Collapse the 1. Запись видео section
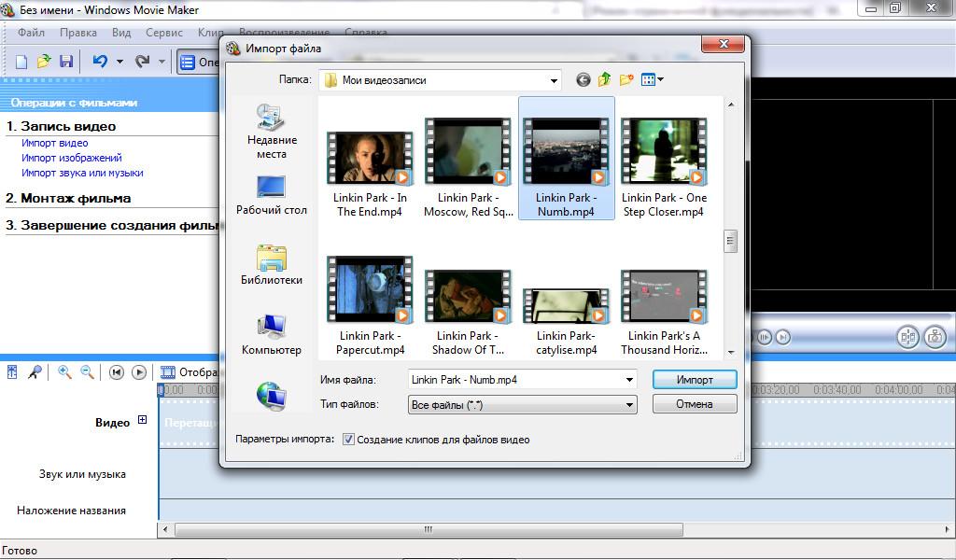The height and width of the screenshot is (560, 956). click(61, 127)
